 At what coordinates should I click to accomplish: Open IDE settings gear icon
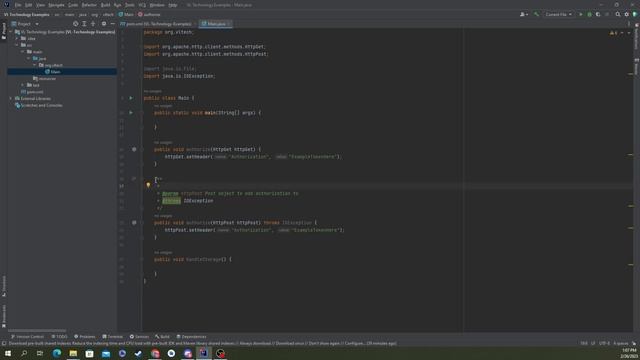coord(627,14)
